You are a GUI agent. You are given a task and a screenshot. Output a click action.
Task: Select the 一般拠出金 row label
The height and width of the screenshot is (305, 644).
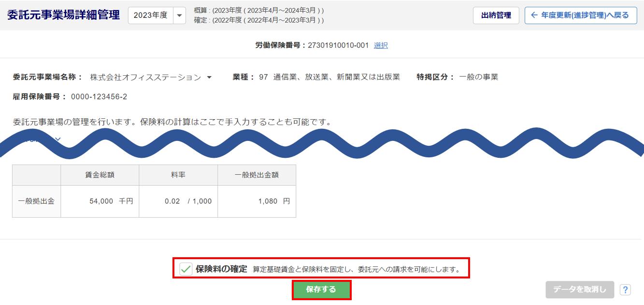[x=36, y=201]
